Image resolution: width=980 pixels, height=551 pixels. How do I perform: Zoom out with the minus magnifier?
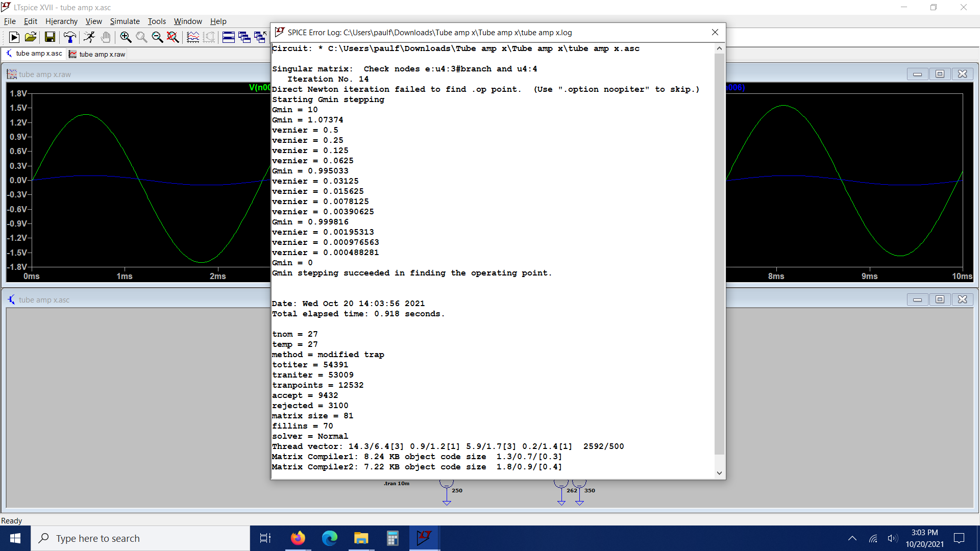point(157,37)
